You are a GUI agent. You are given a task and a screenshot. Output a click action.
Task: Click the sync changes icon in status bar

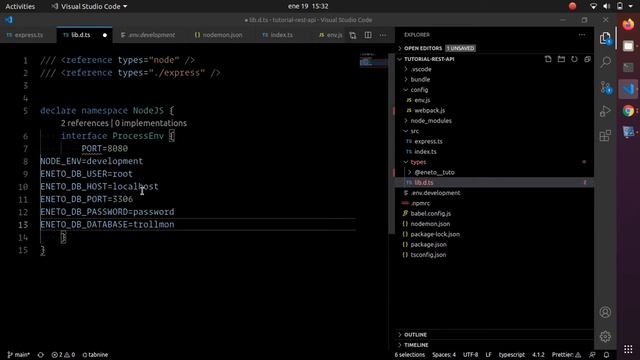click(x=41, y=355)
